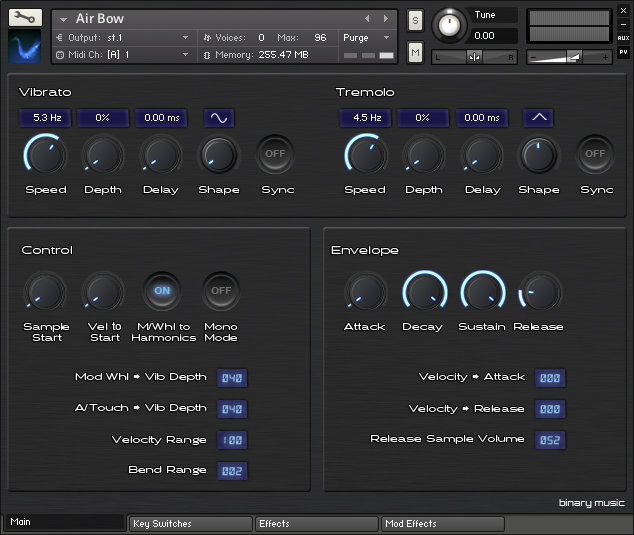
Task: Load the previous instrument with the left arrow
Action: [x=367, y=19]
